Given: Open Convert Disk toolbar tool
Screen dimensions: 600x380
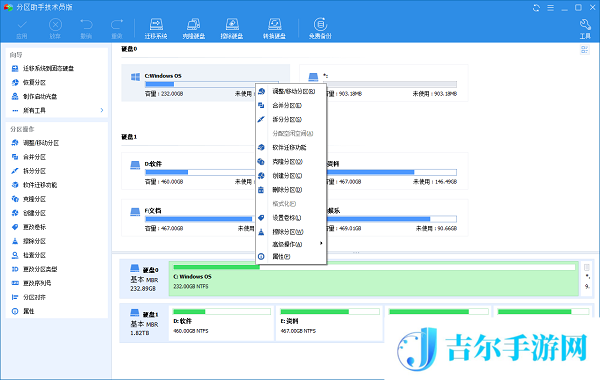Looking at the screenshot, I should 274,29.
